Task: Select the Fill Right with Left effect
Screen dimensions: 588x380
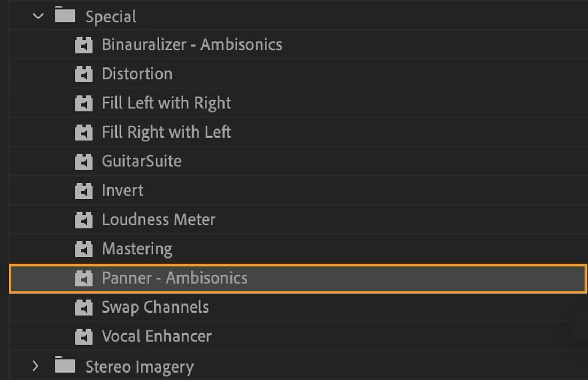Action: (x=166, y=132)
